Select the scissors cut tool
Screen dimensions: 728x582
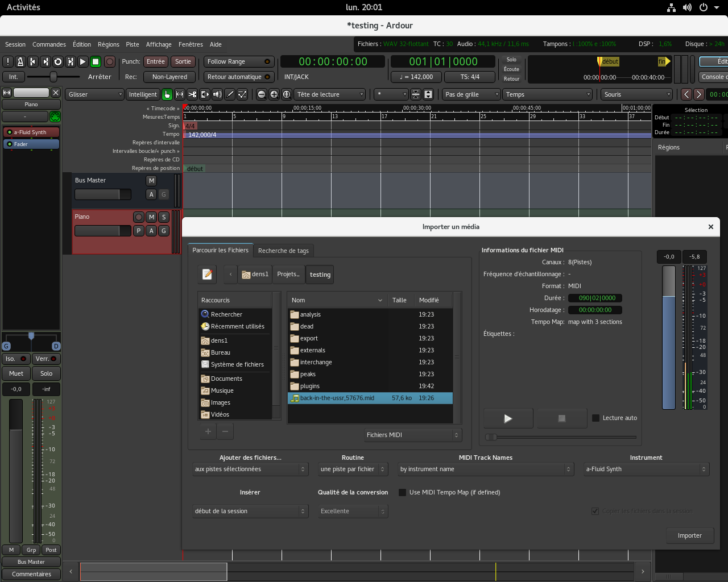[192, 94]
